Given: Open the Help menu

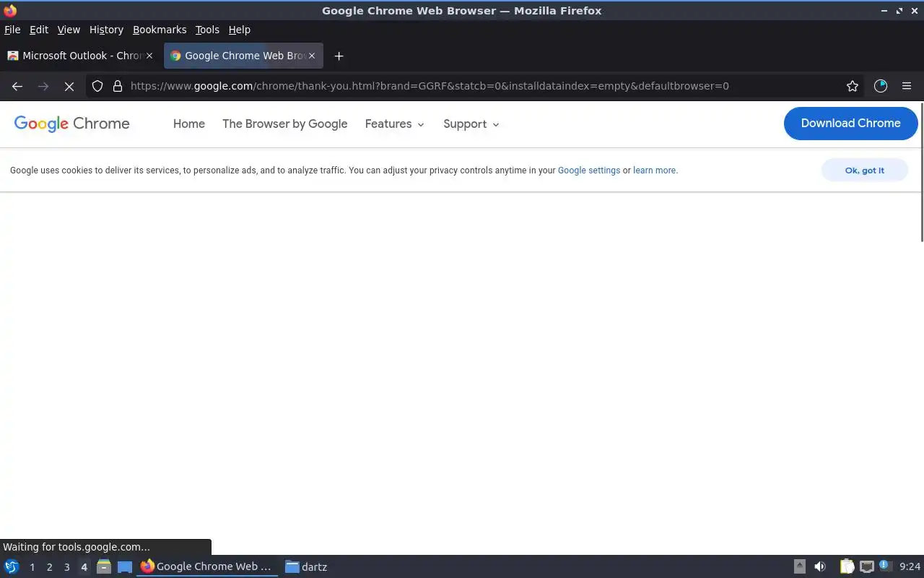Looking at the screenshot, I should [239, 30].
